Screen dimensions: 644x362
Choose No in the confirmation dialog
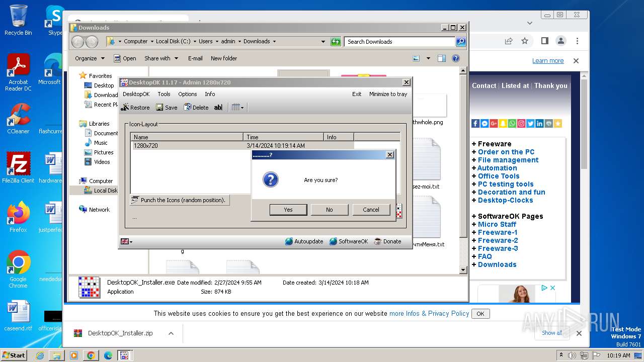point(330,210)
